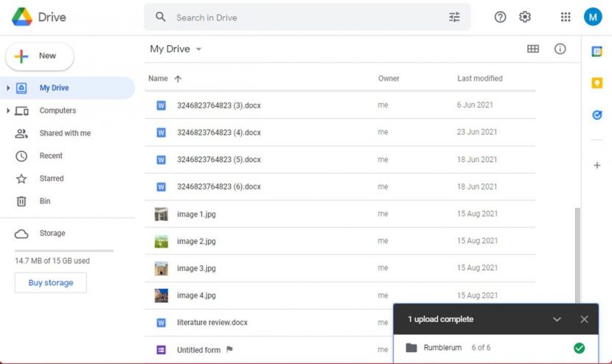Click the Search in Drive field

click(307, 17)
